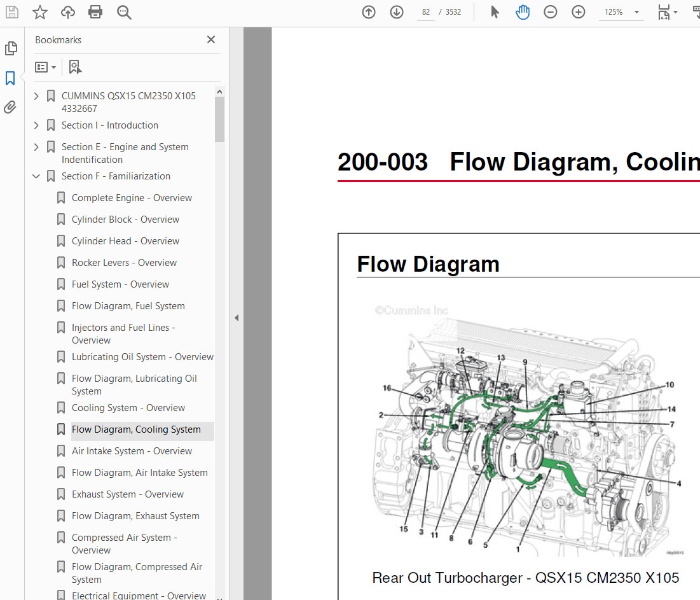Go to the next page
Screen dimensions: 700x600
(397, 12)
